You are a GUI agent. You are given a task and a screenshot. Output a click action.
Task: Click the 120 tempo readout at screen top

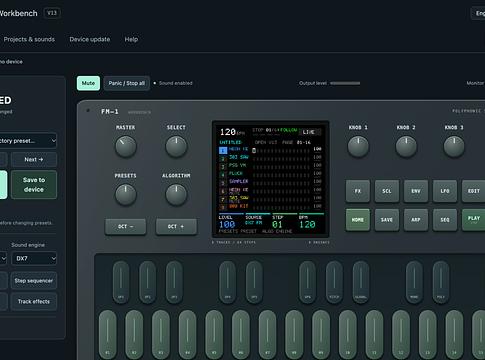click(x=228, y=132)
